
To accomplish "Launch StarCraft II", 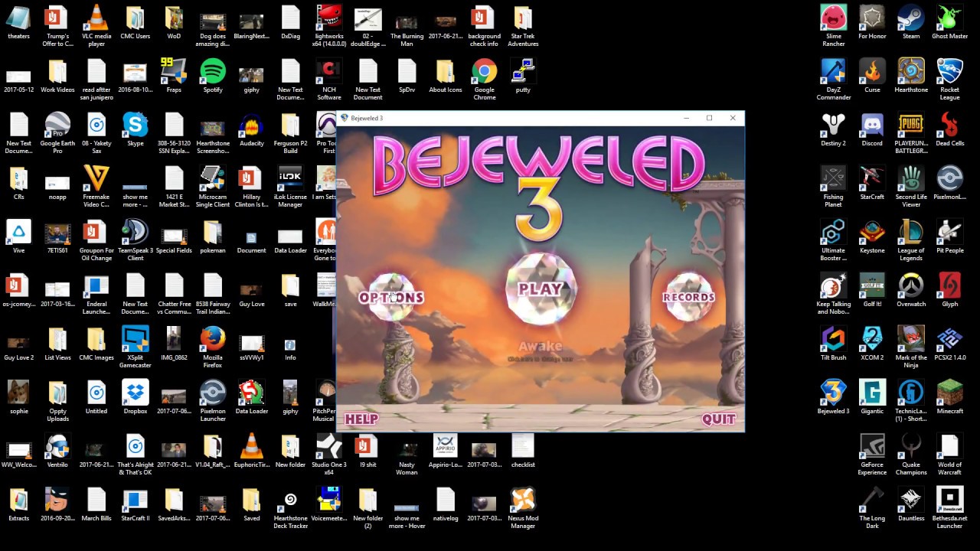I will pyautogui.click(x=135, y=499).
